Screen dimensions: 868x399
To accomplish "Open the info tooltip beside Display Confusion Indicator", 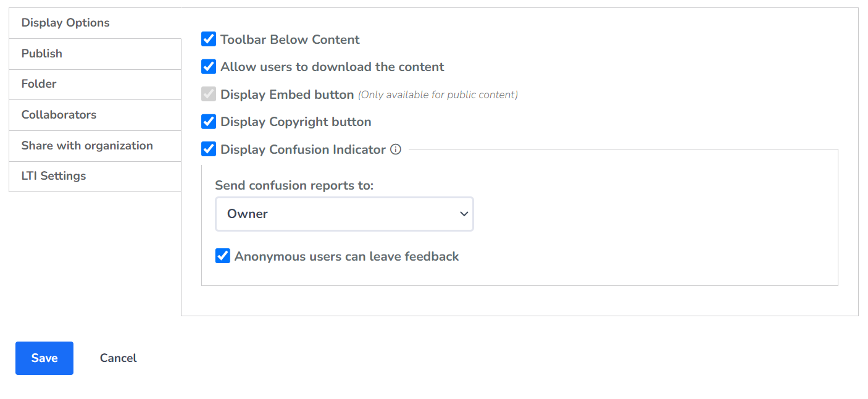I will click(x=396, y=149).
